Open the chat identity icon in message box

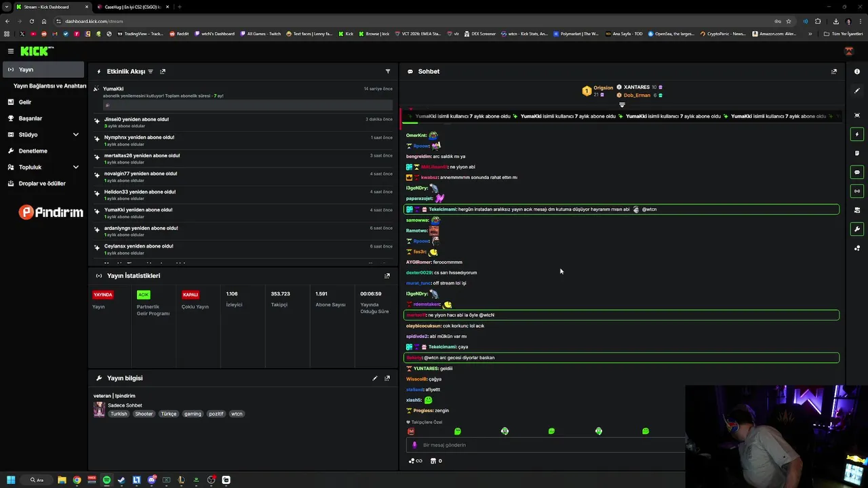pos(414,445)
